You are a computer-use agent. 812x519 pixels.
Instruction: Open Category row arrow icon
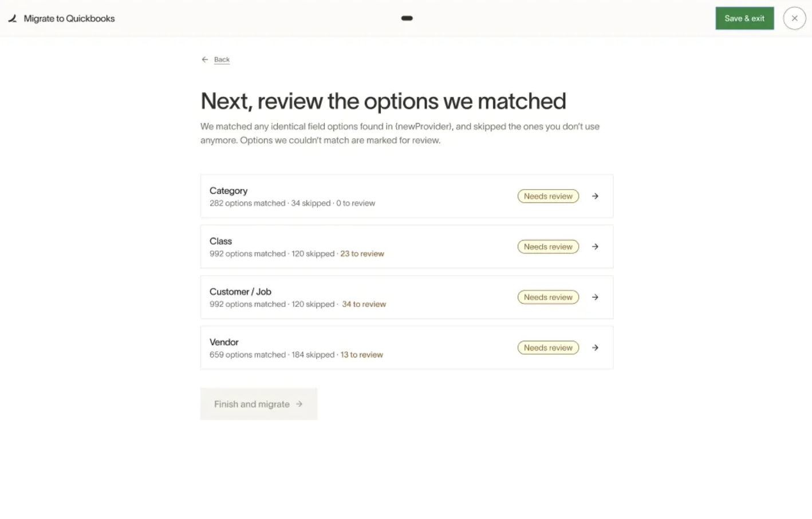(595, 196)
